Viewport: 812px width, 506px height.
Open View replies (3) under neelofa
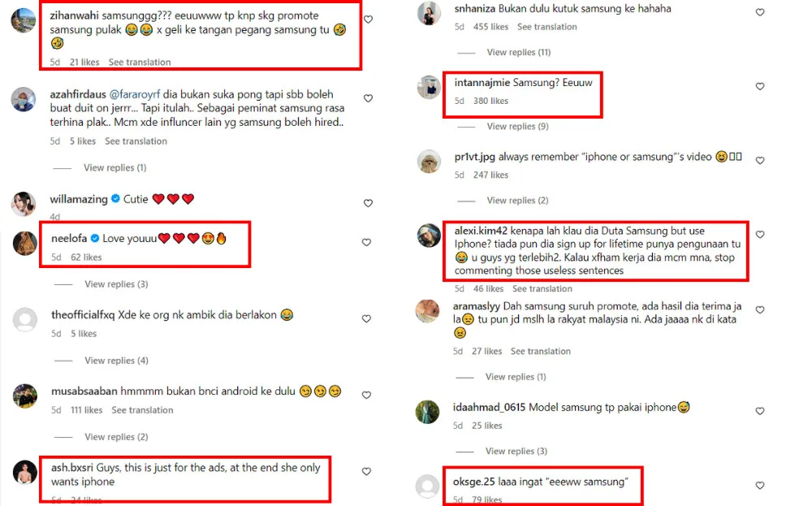click(116, 284)
